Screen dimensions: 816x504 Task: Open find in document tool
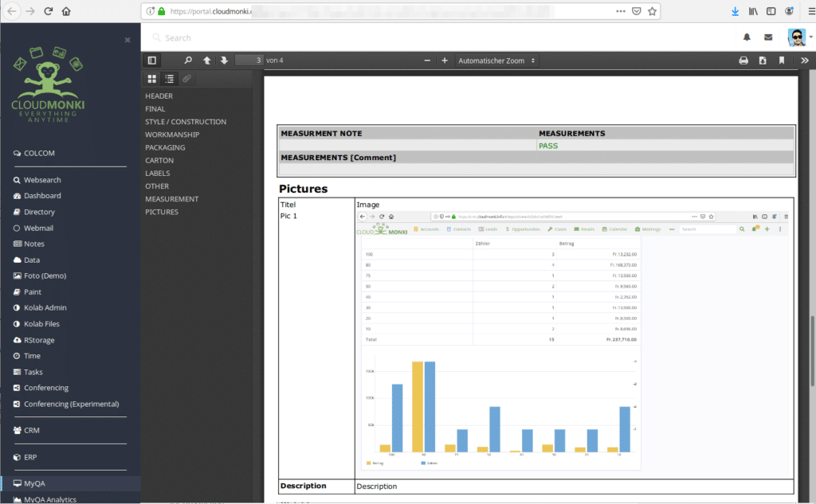click(x=188, y=61)
